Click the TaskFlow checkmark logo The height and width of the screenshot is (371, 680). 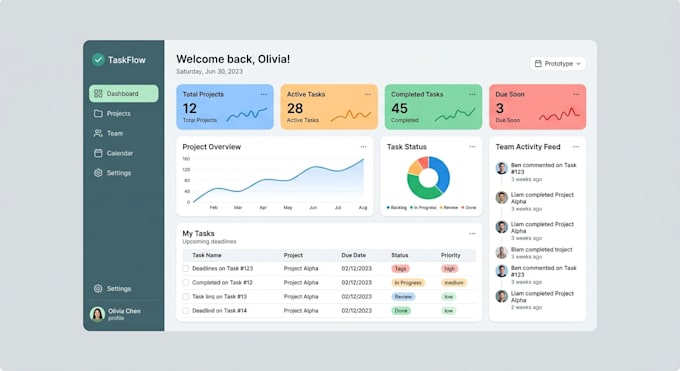point(98,60)
